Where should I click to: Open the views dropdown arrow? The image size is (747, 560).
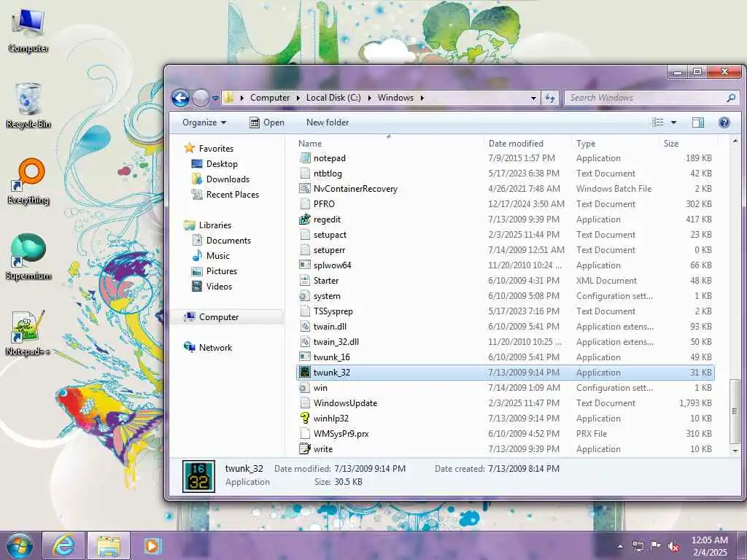[673, 122]
